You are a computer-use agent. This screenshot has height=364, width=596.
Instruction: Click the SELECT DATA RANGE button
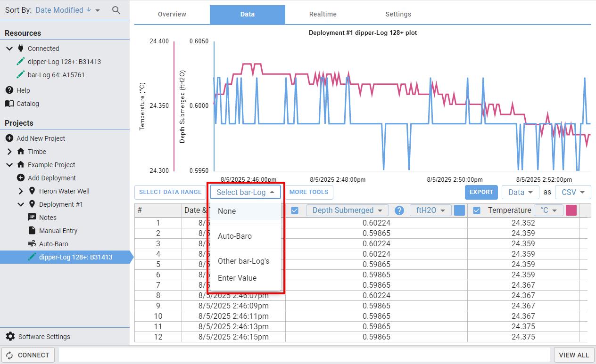tap(170, 192)
